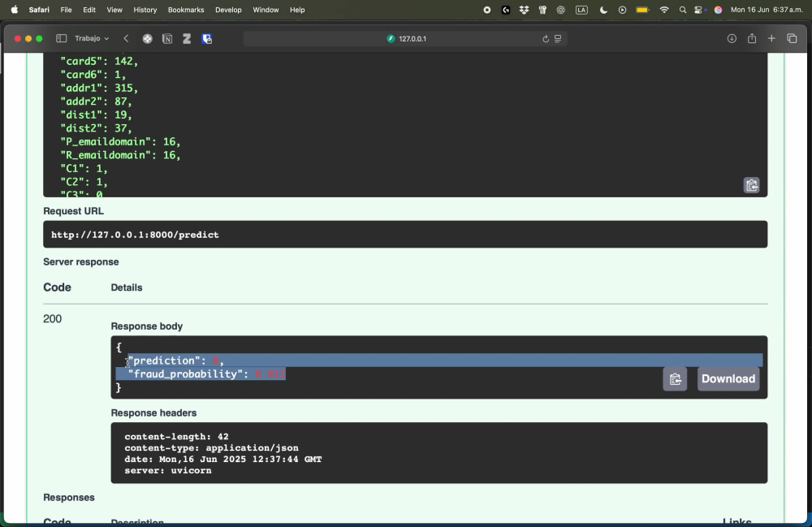The image size is (812, 527).
Task: Click the "dist2": 37 line
Action: coord(97,128)
